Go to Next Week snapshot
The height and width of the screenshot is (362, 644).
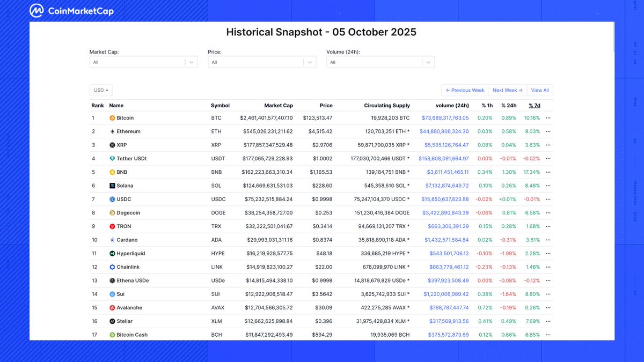pos(507,91)
